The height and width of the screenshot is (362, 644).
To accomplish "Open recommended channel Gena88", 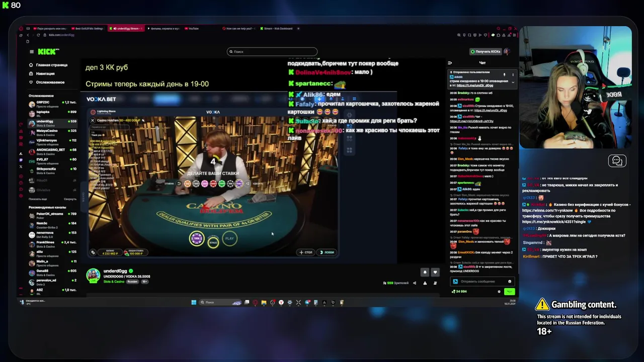I will [x=52, y=273].
